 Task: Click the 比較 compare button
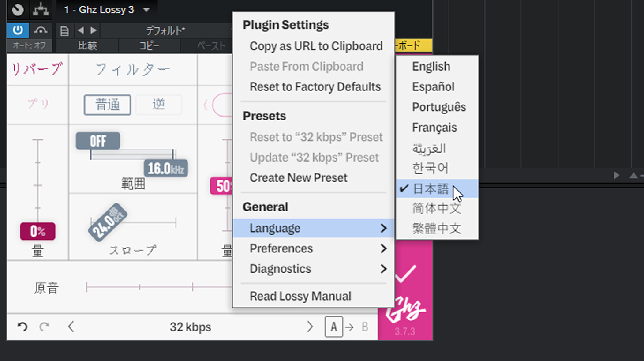click(87, 45)
